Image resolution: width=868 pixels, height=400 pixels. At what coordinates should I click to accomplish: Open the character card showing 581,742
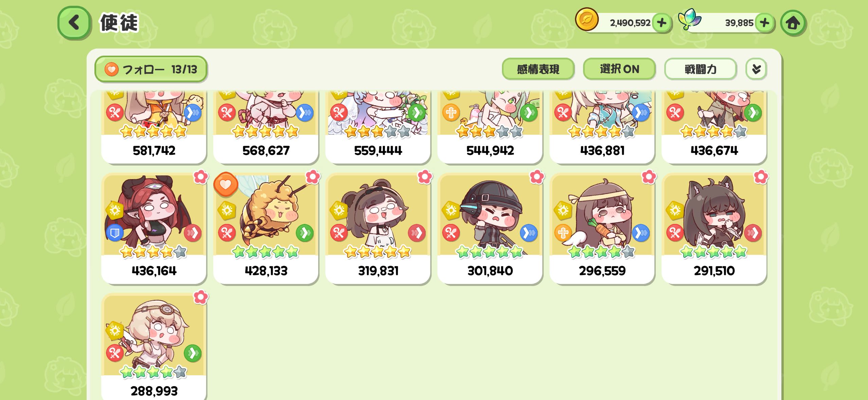point(154,127)
